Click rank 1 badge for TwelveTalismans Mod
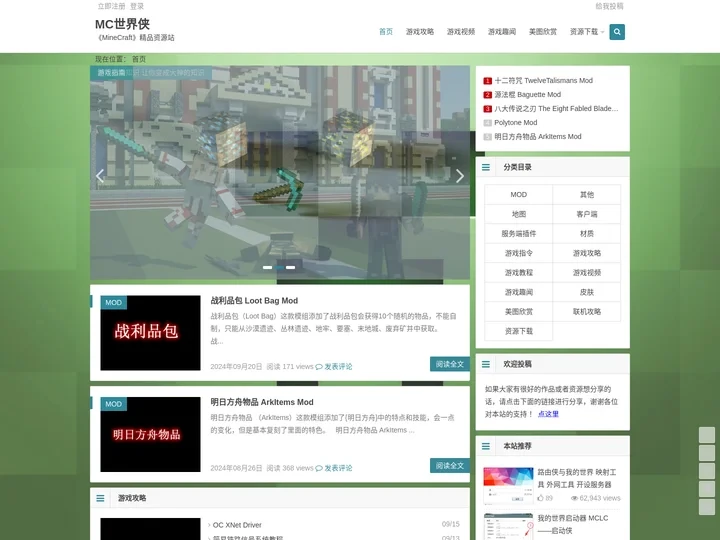Screen dimensions: 720x540 (x=488, y=81)
